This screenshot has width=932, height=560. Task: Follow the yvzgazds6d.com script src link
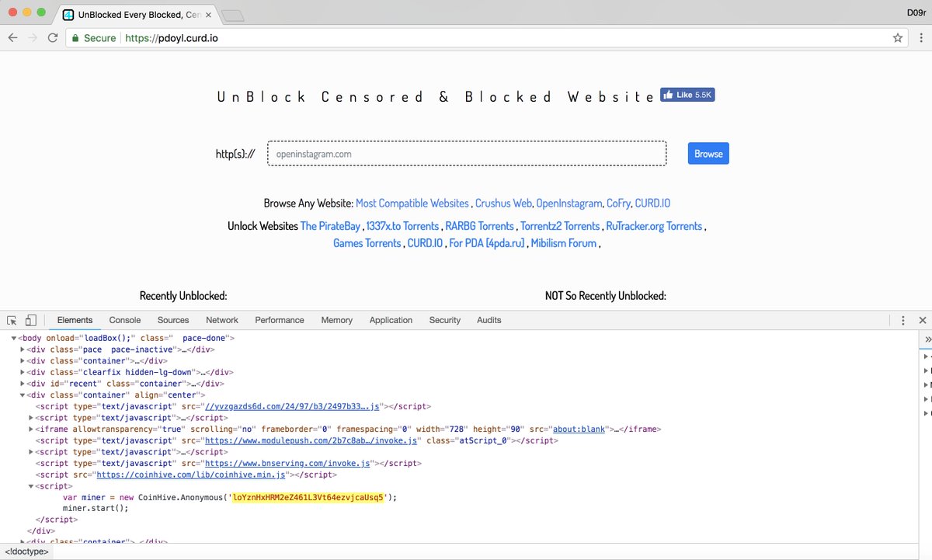coord(292,406)
